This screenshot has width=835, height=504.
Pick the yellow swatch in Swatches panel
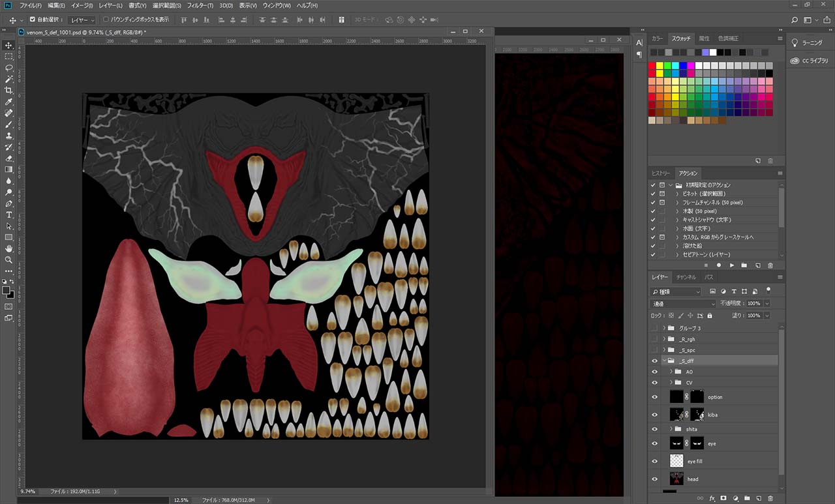point(660,66)
